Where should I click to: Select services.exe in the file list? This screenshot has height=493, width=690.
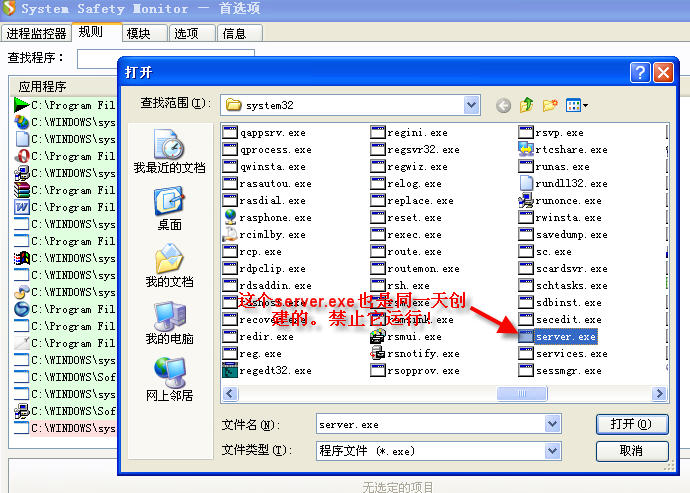pyautogui.click(x=563, y=353)
